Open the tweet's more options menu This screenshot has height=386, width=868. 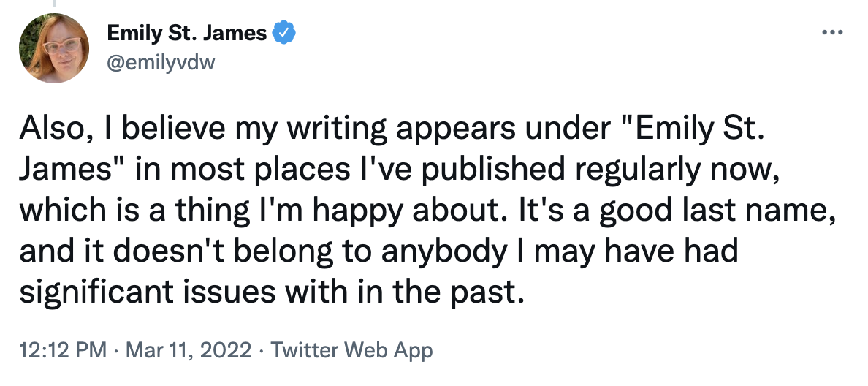tap(832, 33)
